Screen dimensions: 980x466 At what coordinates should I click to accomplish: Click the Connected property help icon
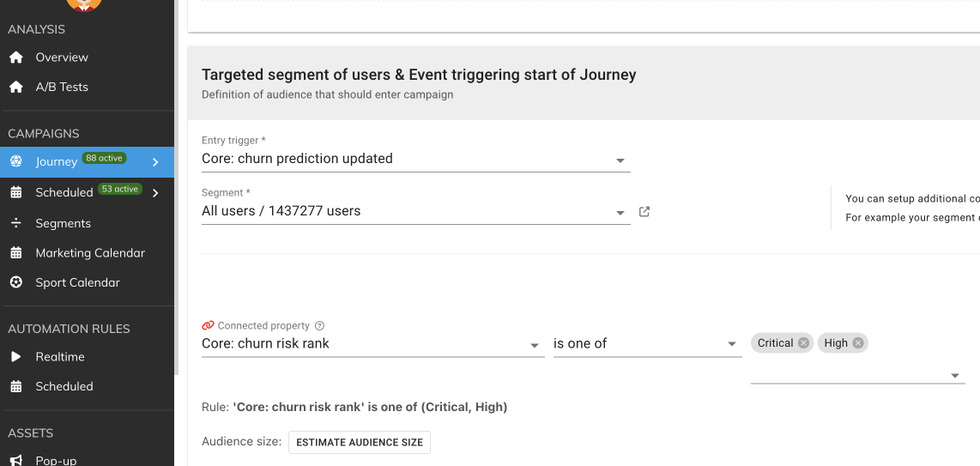click(x=319, y=326)
